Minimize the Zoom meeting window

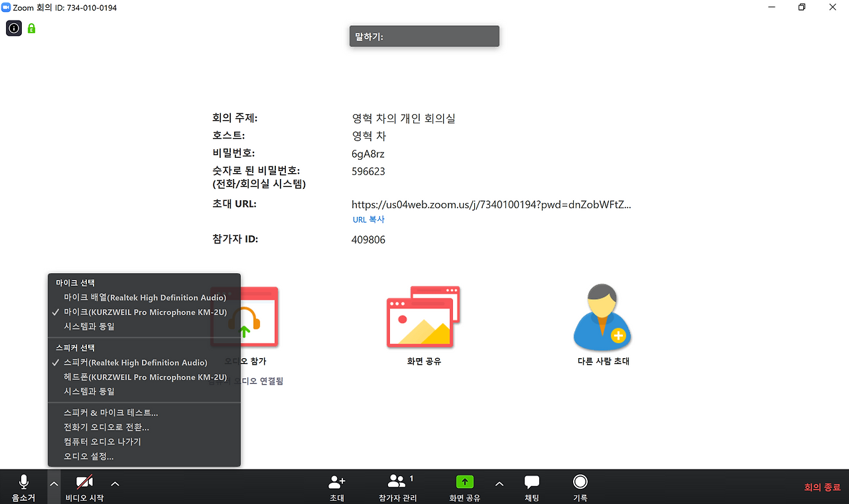[771, 7]
